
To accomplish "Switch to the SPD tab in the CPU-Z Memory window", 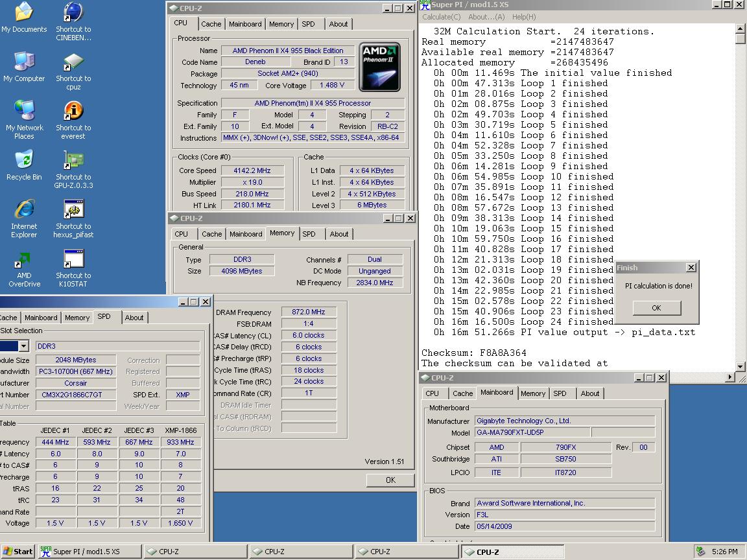I will pyautogui.click(x=309, y=234).
